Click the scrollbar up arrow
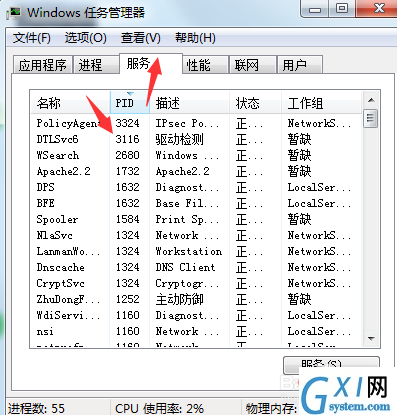Image resolution: width=397 pixels, height=415 pixels. coord(371,100)
